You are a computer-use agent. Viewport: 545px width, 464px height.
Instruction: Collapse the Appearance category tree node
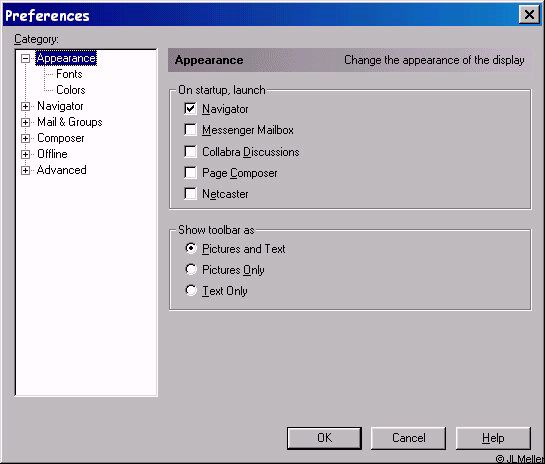tap(25, 58)
